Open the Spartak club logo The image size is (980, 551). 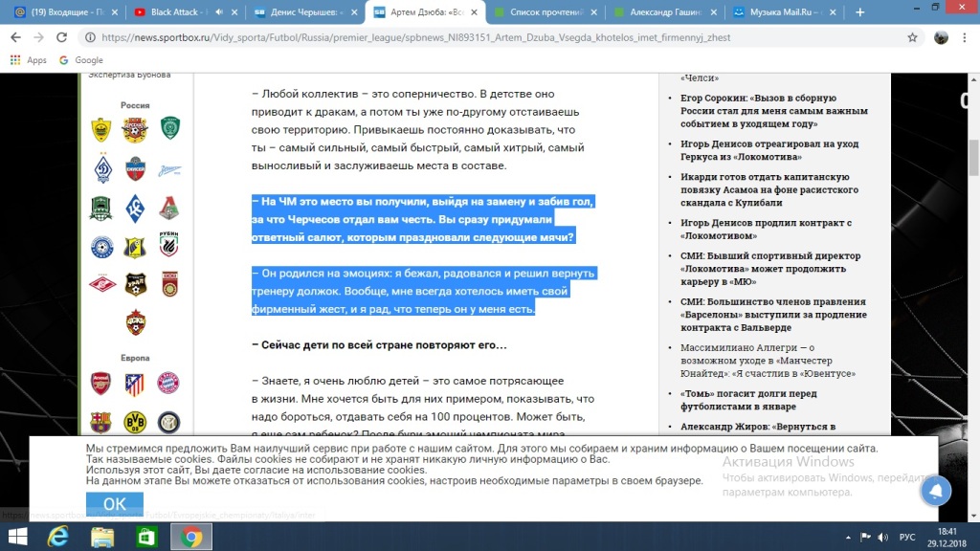(x=101, y=284)
